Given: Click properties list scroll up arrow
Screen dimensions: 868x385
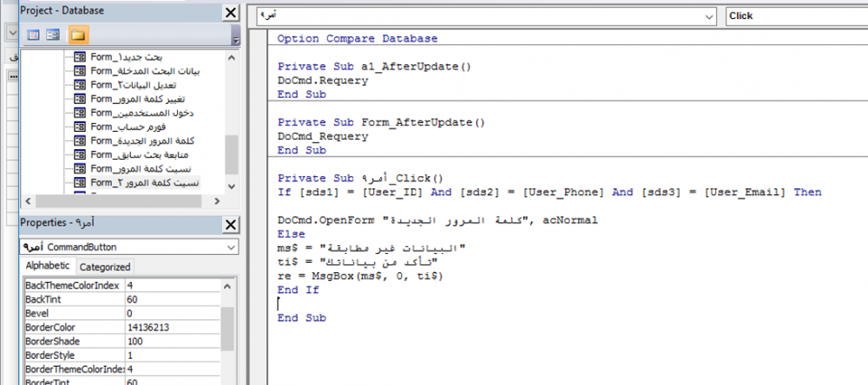Looking at the screenshot, I should click(x=227, y=286).
